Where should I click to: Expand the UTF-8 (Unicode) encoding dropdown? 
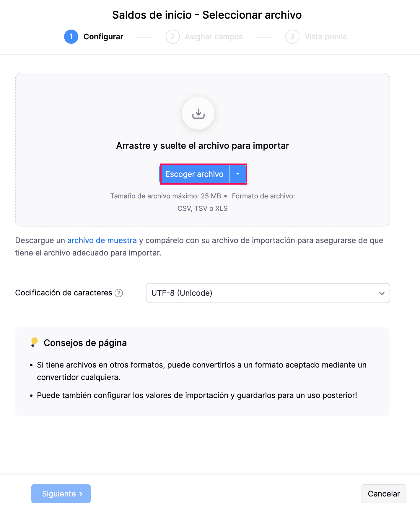coord(268,293)
